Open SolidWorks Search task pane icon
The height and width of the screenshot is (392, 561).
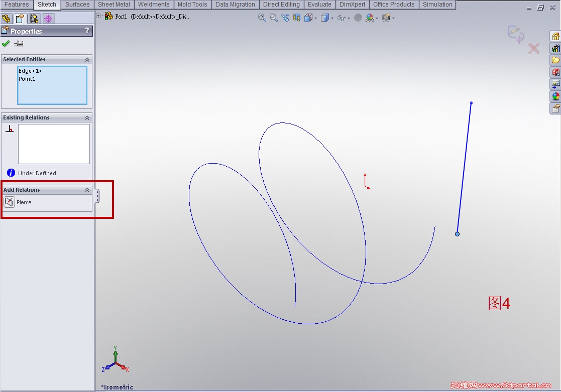point(555,72)
